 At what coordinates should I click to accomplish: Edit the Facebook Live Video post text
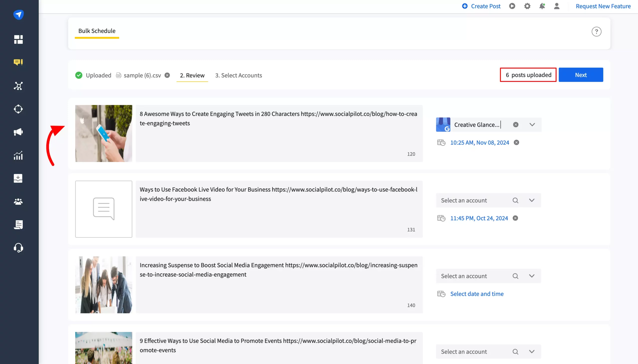click(x=279, y=209)
